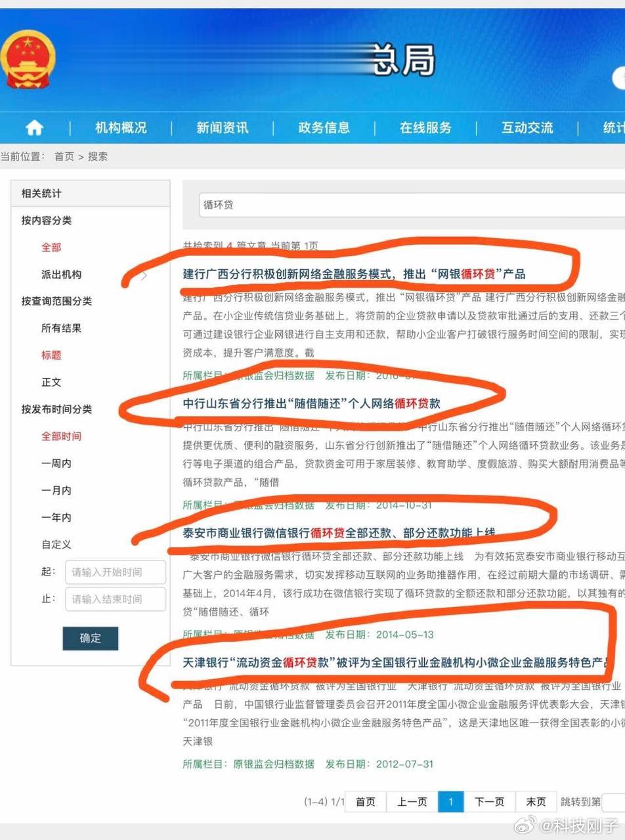This screenshot has height=840, width=625.
Task: Click the 请输入开始时间 start date field
Action: click(116, 572)
